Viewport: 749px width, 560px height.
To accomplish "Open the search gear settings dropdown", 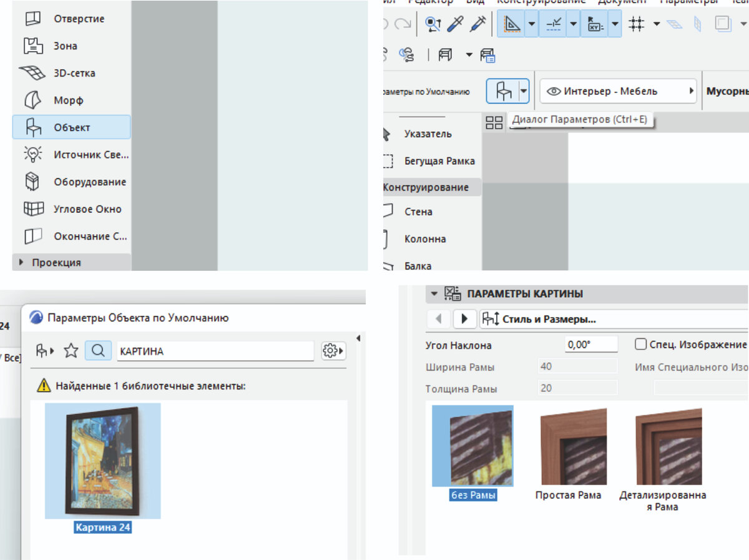I will (x=333, y=351).
